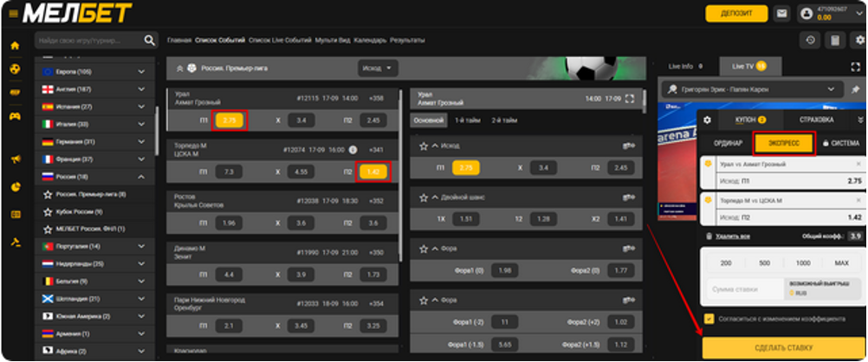
Task: Click the Сумма ставки input field
Action: (741, 288)
